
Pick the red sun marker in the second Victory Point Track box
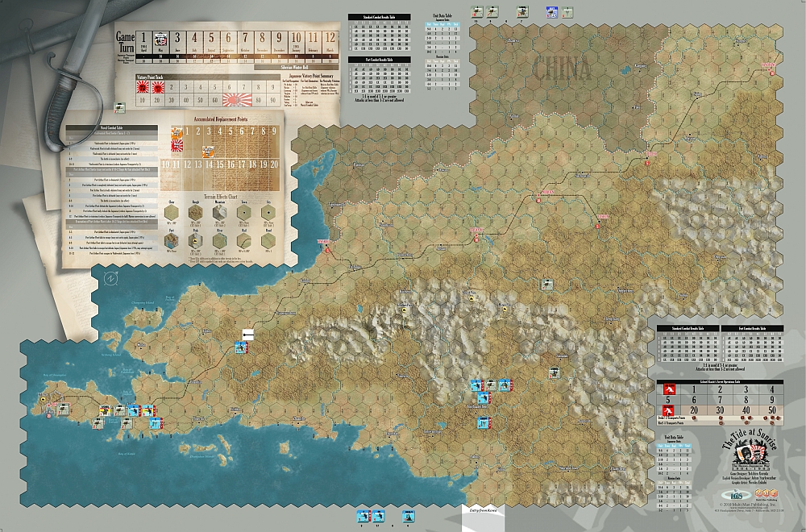157,87
